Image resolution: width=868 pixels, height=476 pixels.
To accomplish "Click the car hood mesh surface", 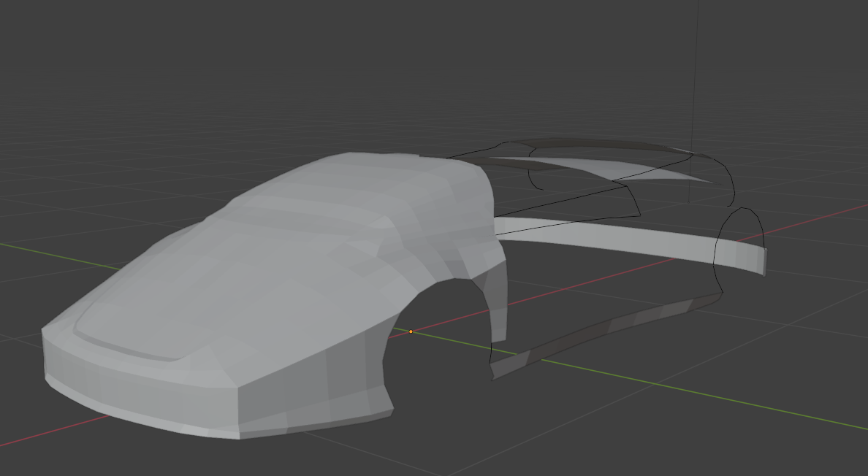I will (x=221, y=288).
